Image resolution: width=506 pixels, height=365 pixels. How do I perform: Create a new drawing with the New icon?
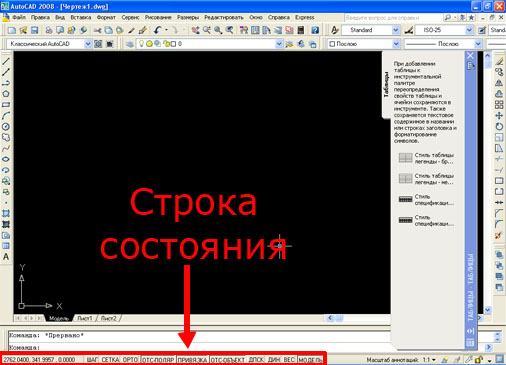point(12,30)
